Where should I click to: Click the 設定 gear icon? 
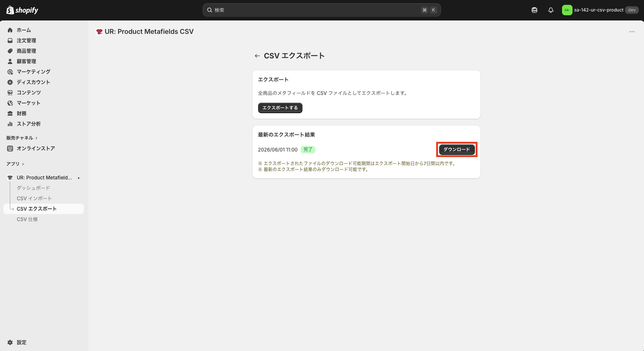10,342
